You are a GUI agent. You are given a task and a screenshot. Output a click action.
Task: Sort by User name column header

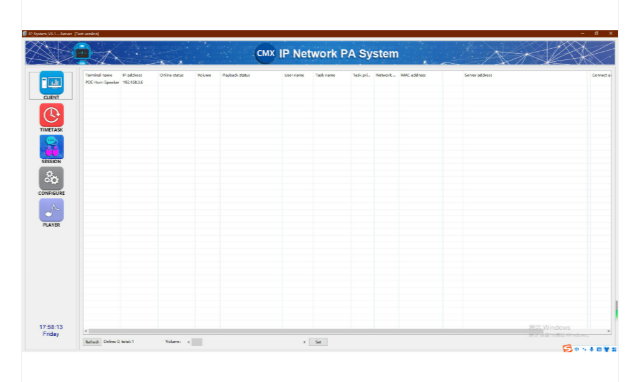[x=294, y=75]
